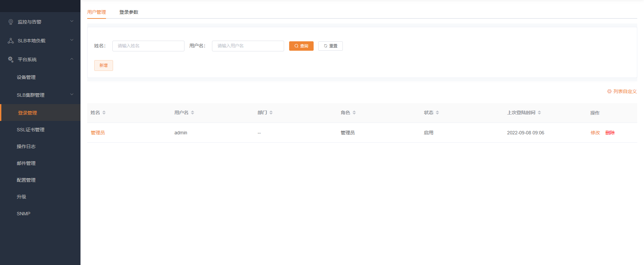Focus the 请输入用户名 input field

click(x=248, y=46)
